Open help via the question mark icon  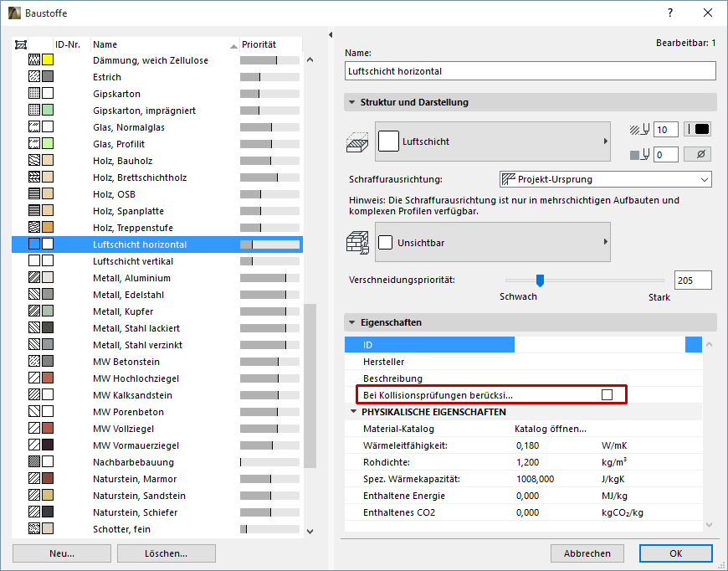pyautogui.click(x=669, y=13)
